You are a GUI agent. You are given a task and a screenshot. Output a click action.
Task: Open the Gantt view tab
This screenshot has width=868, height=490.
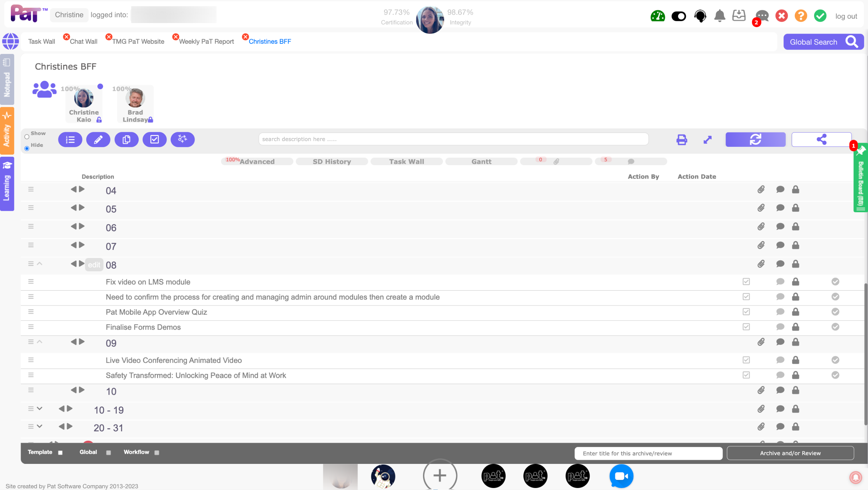tap(481, 162)
